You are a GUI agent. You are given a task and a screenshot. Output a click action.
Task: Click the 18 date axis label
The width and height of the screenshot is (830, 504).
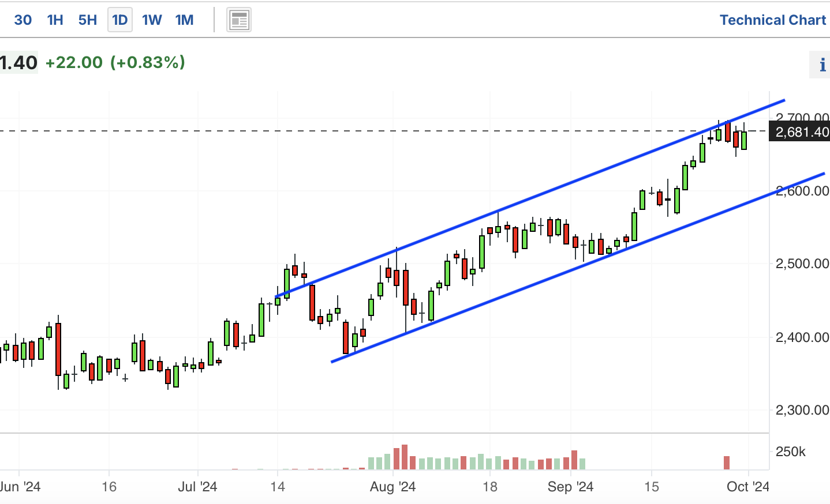[490, 487]
